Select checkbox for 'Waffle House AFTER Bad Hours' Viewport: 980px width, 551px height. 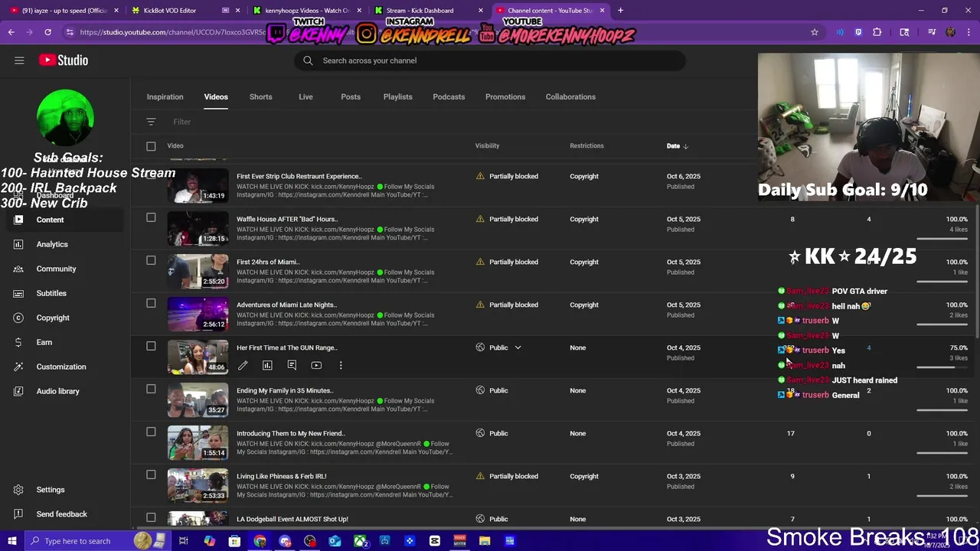pos(151,218)
